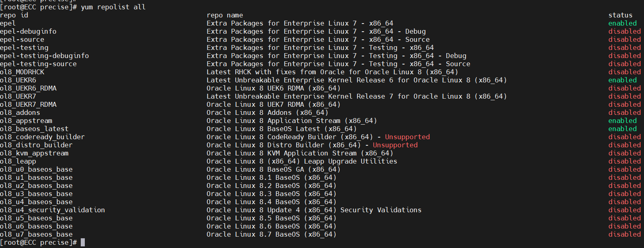Select the ol8_codeready_builder repo id

point(43,137)
